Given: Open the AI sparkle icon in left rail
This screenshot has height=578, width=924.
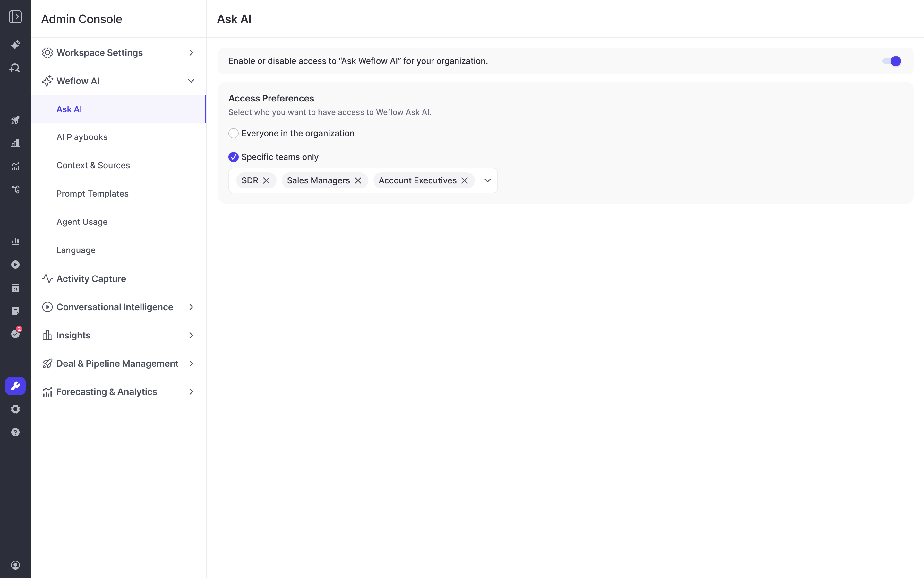Looking at the screenshot, I should pos(15,45).
